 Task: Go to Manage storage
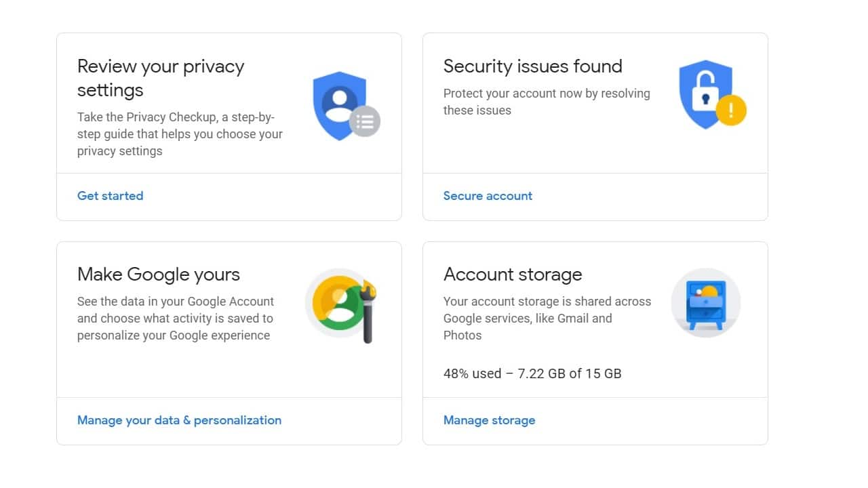pos(489,420)
